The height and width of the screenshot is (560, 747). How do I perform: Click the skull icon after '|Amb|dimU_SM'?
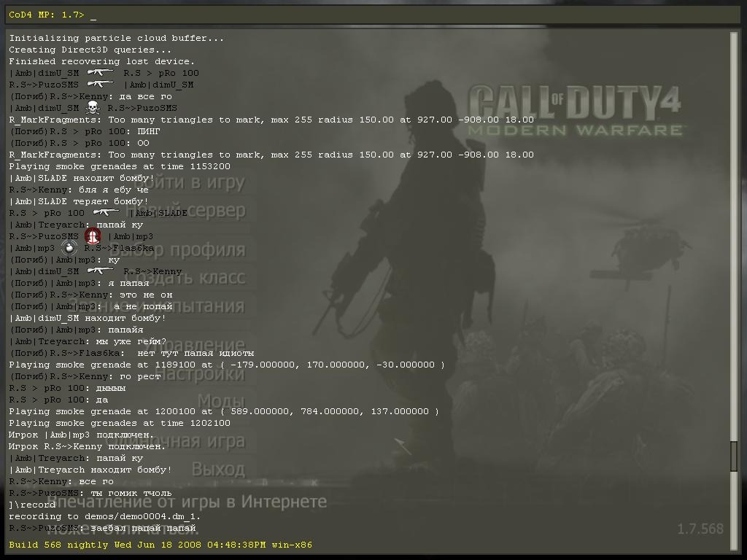93,108
